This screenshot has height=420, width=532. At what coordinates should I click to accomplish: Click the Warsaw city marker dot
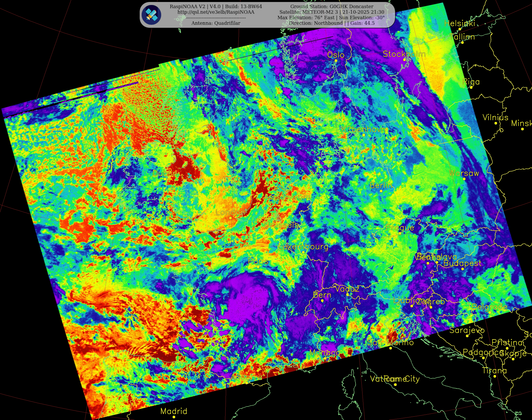[x=464, y=179]
